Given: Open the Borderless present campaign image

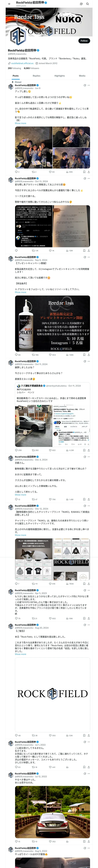Looking at the screenshot, I should [x=52, y=323].
